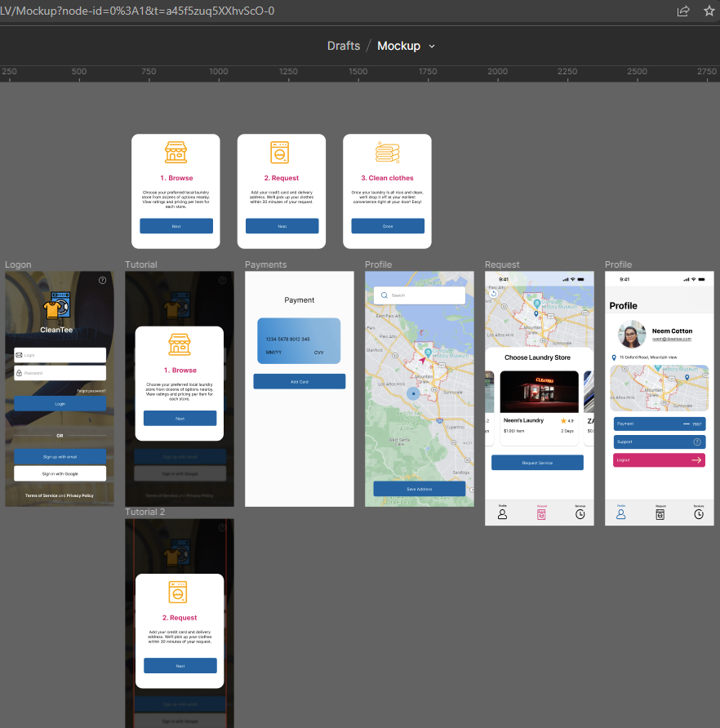Select the Payments frame label
Screen dimensions: 720x728
(265, 264)
